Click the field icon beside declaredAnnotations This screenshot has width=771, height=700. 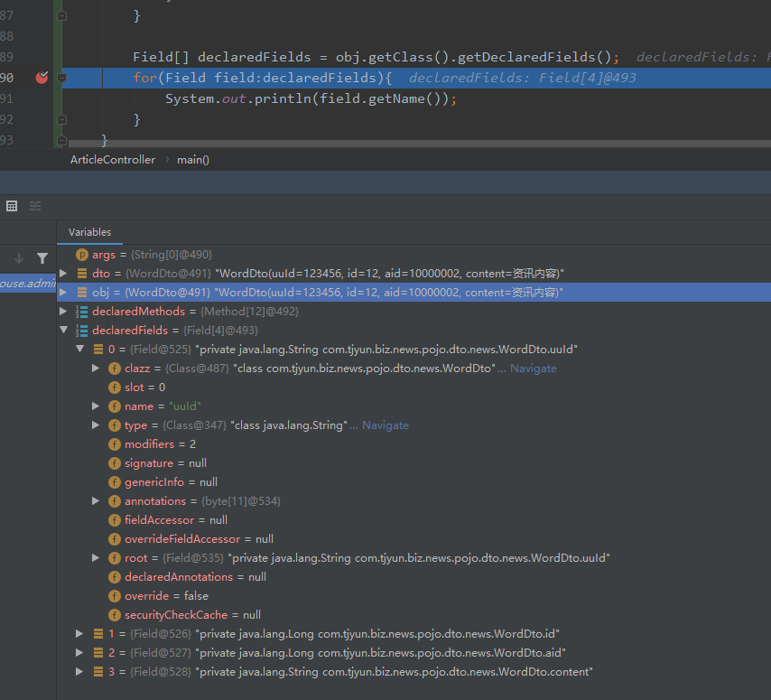(x=115, y=577)
